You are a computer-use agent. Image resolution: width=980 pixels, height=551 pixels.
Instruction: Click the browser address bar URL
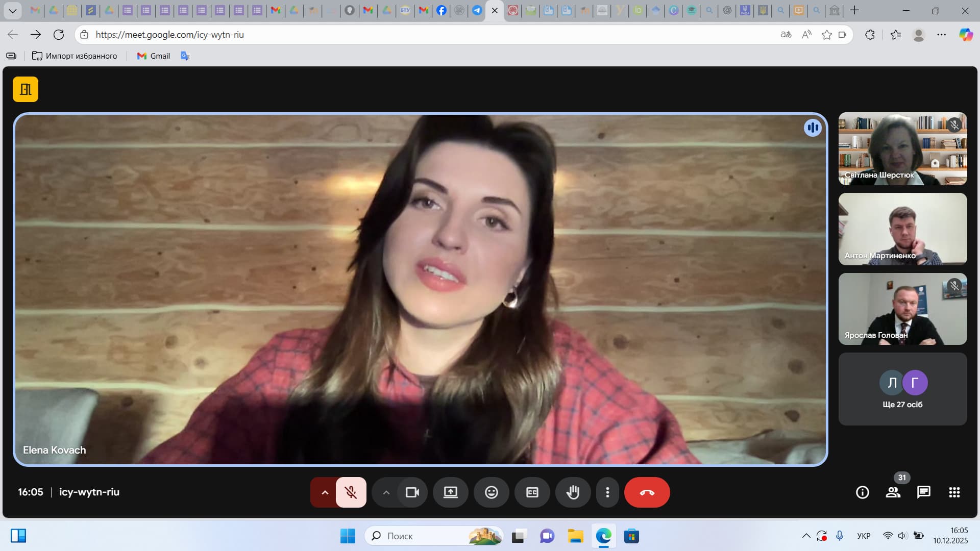click(169, 35)
